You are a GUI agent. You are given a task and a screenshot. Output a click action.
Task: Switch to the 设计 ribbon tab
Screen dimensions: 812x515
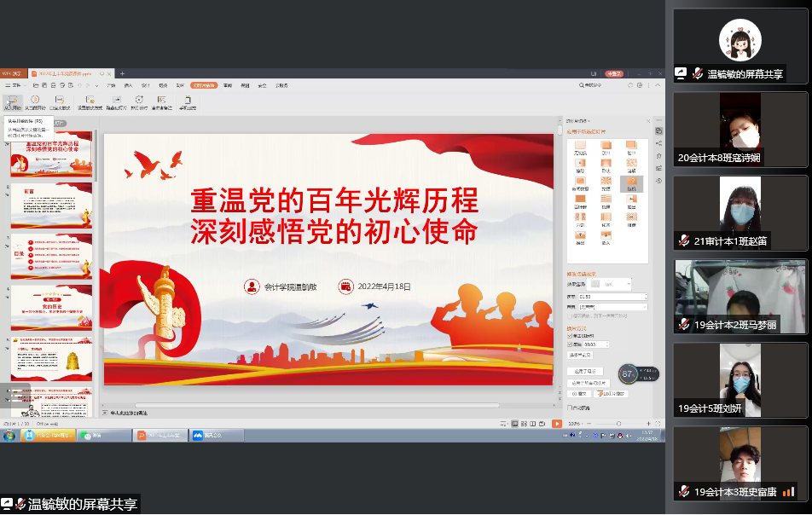click(146, 85)
